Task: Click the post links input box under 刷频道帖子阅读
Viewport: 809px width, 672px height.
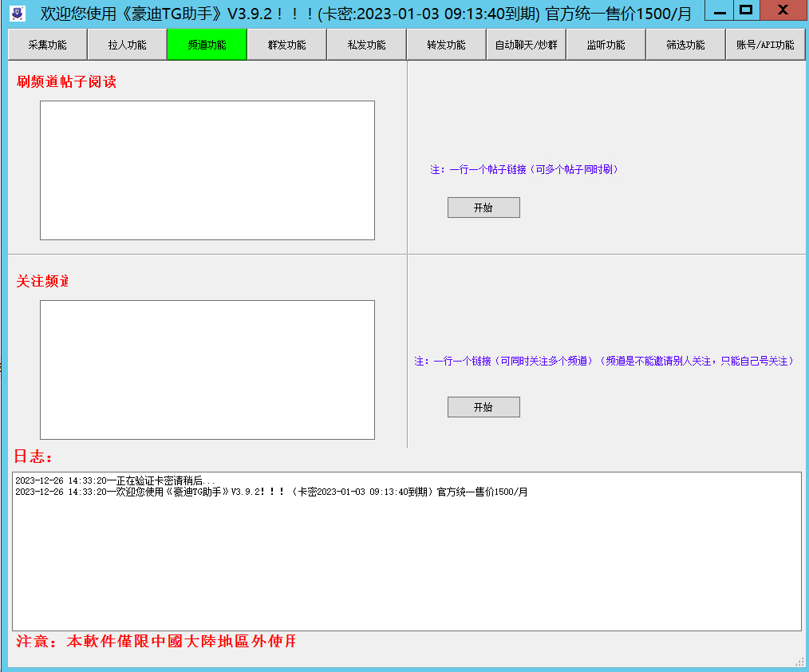Action: coord(207,170)
